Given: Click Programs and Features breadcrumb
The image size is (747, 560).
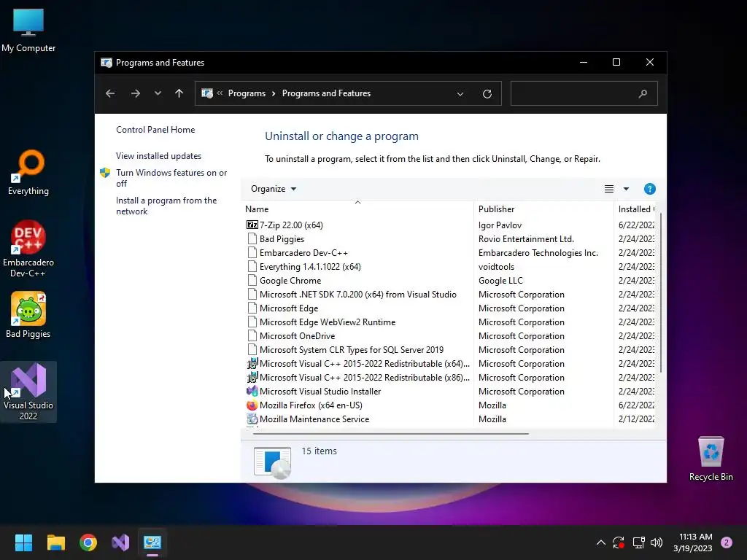Looking at the screenshot, I should (326, 93).
